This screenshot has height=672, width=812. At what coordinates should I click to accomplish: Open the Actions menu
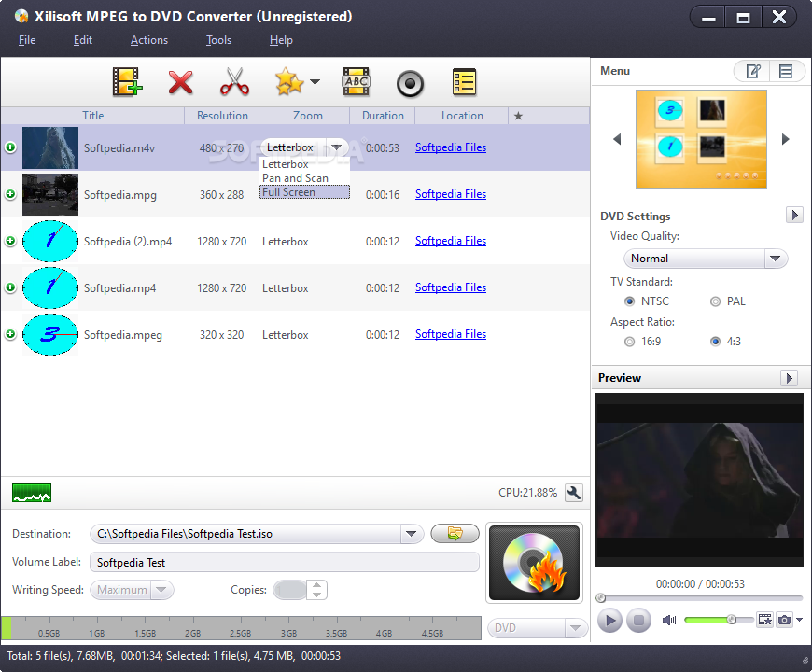pyautogui.click(x=149, y=40)
